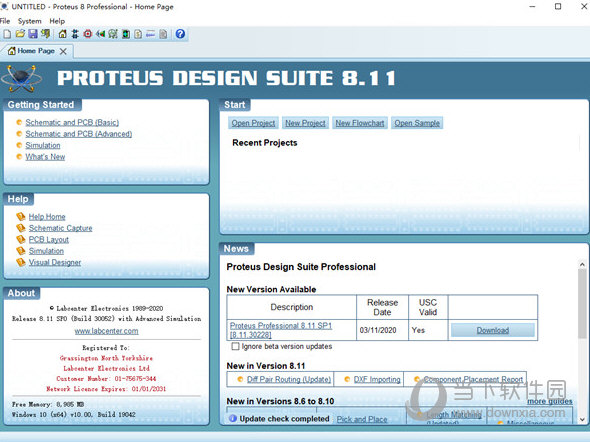The width and height of the screenshot is (590, 442).
Task: Open the Source Code toolbar icon
Action: coord(151,34)
